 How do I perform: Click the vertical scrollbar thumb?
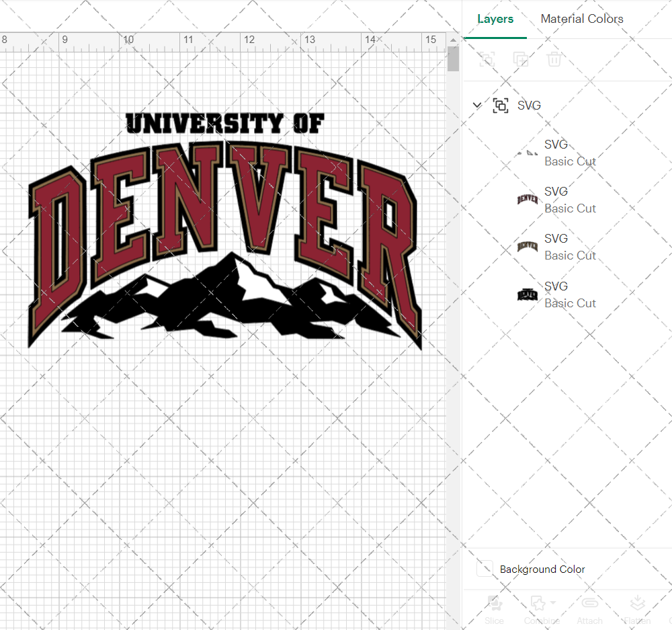tap(453, 58)
